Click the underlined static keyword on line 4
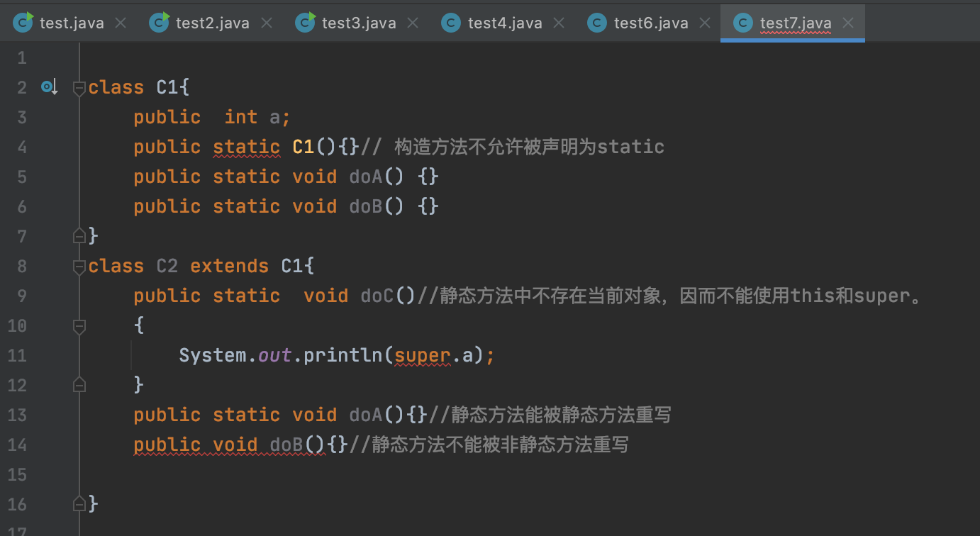Viewport: 980px width, 536px height. pos(246,147)
